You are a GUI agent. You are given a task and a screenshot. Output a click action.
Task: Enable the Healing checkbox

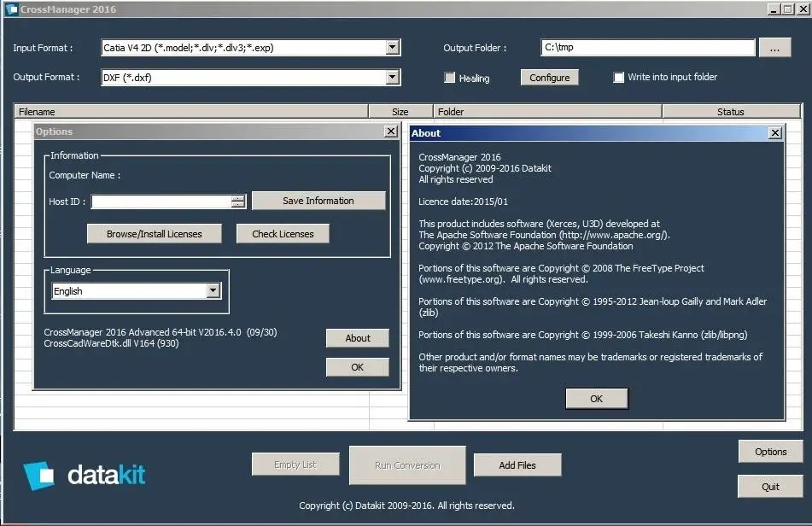(x=449, y=78)
